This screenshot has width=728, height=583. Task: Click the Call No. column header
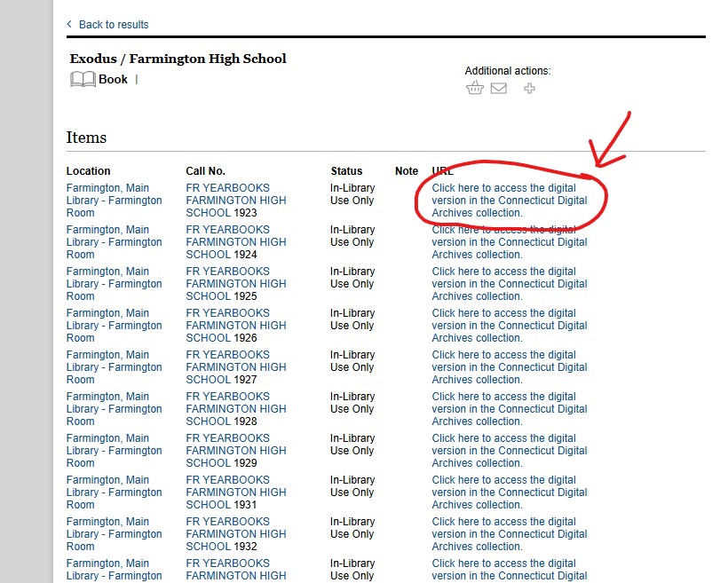point(205,171)
